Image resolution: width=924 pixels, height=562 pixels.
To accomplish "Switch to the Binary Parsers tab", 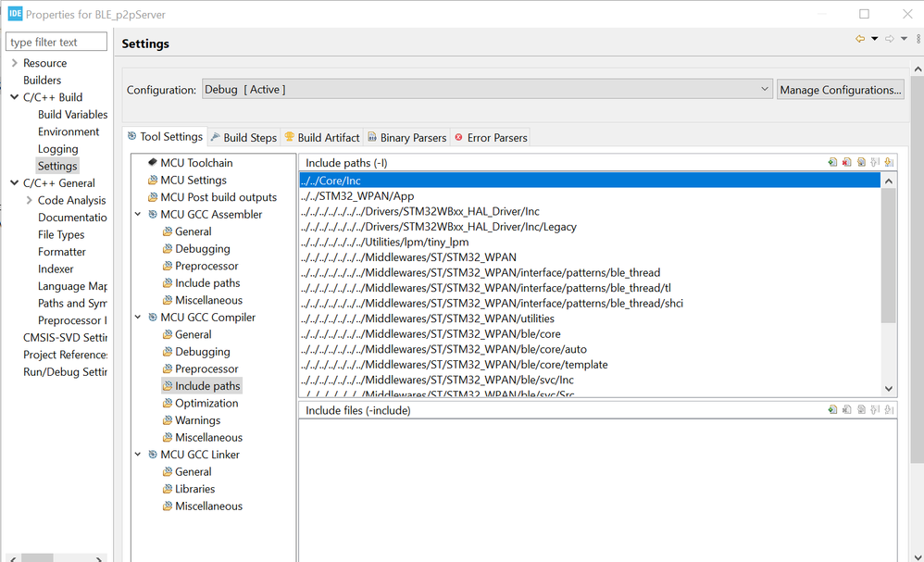I will (406, 137).
